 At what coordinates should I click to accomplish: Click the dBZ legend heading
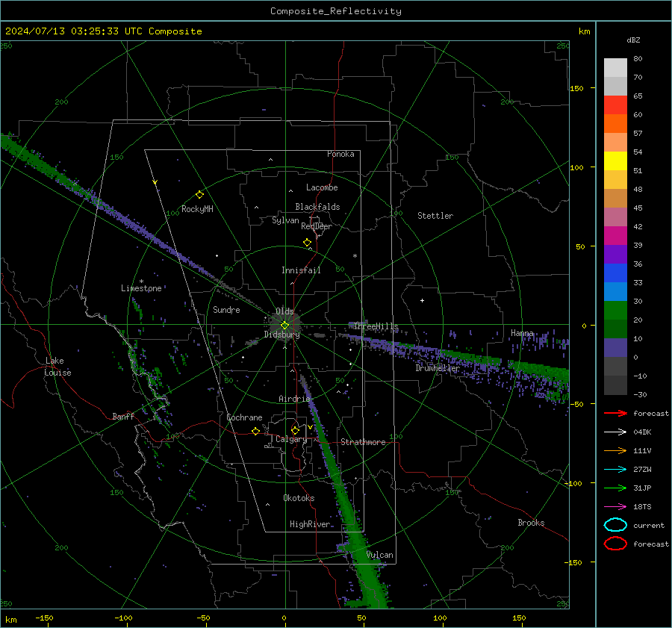click(x=633, y=40)
